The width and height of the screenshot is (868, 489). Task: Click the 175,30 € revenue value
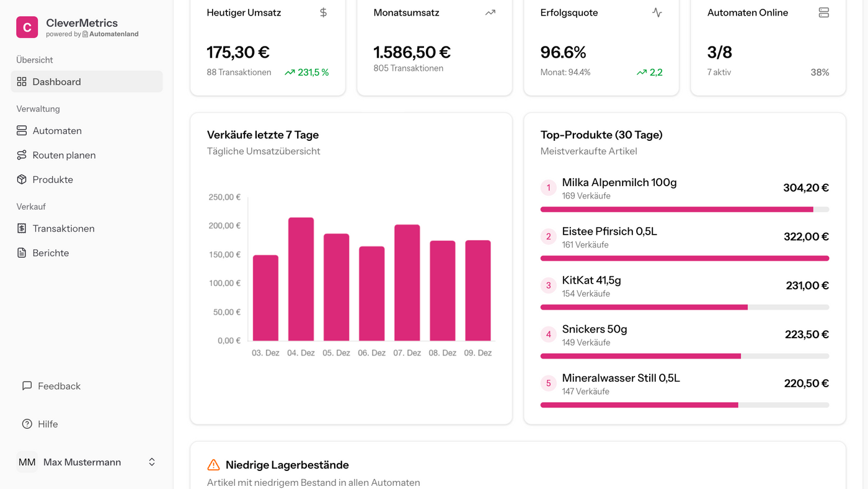coord(238,52)
